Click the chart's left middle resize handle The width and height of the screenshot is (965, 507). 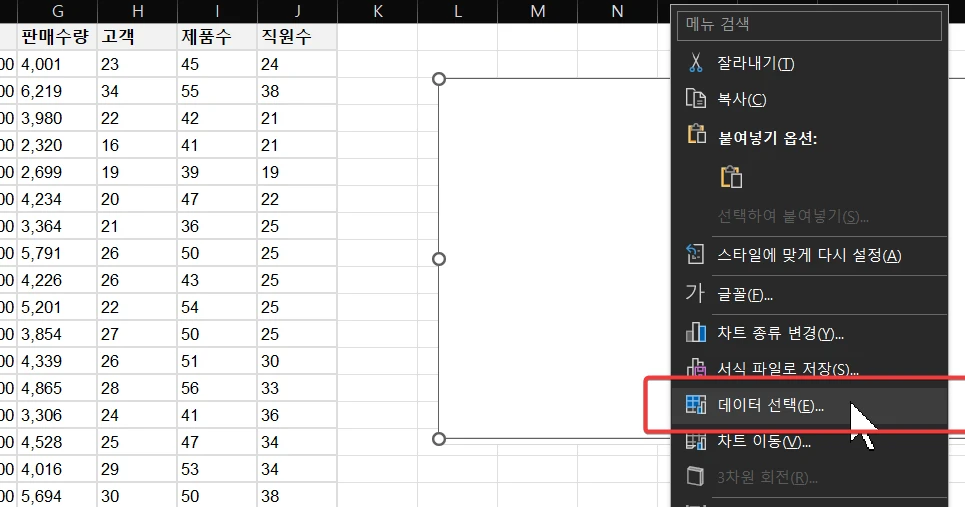click(x=438, y=259)
